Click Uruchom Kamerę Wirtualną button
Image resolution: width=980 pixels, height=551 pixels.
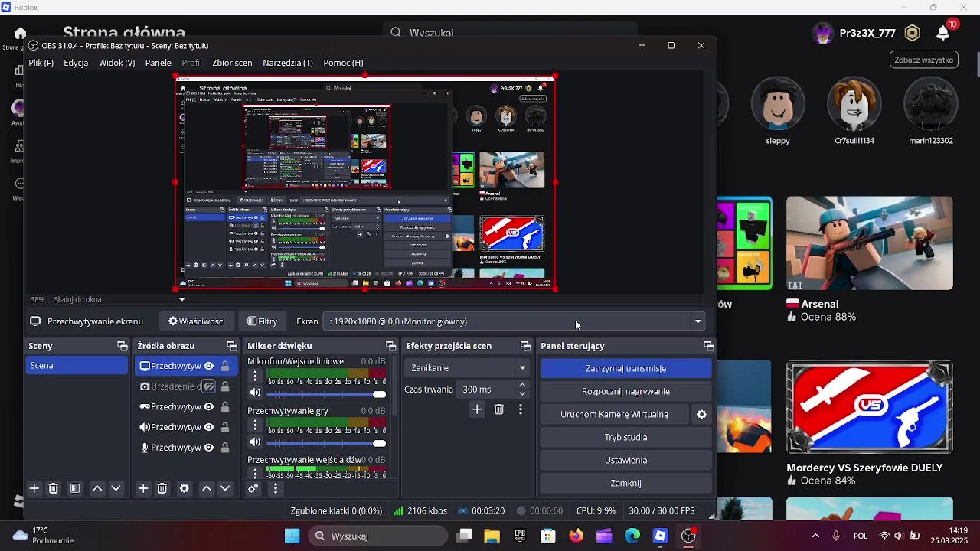pyautogui.click(x=614, y=414)
